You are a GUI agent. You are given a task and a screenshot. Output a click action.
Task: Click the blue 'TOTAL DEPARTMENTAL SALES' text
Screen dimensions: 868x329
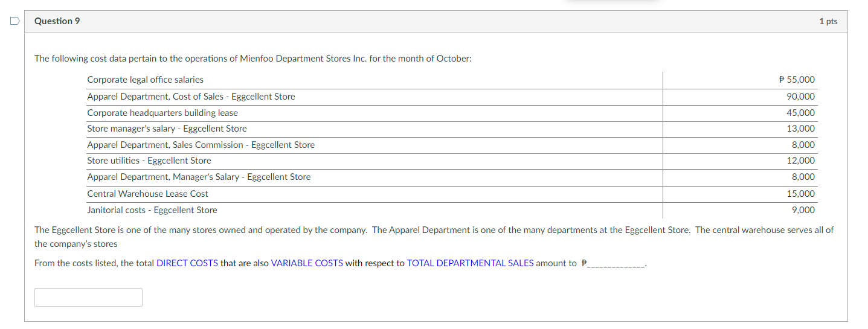pos(470,263)
